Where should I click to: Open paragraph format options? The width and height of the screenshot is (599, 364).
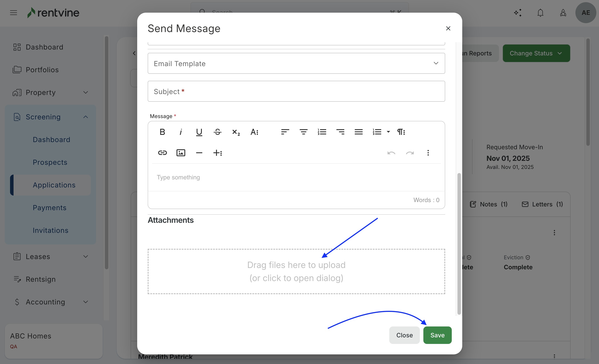tap(401, 132)
